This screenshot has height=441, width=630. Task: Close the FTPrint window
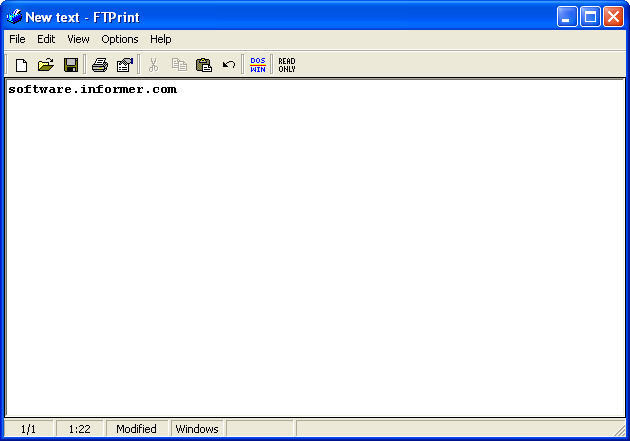[614, 17]
